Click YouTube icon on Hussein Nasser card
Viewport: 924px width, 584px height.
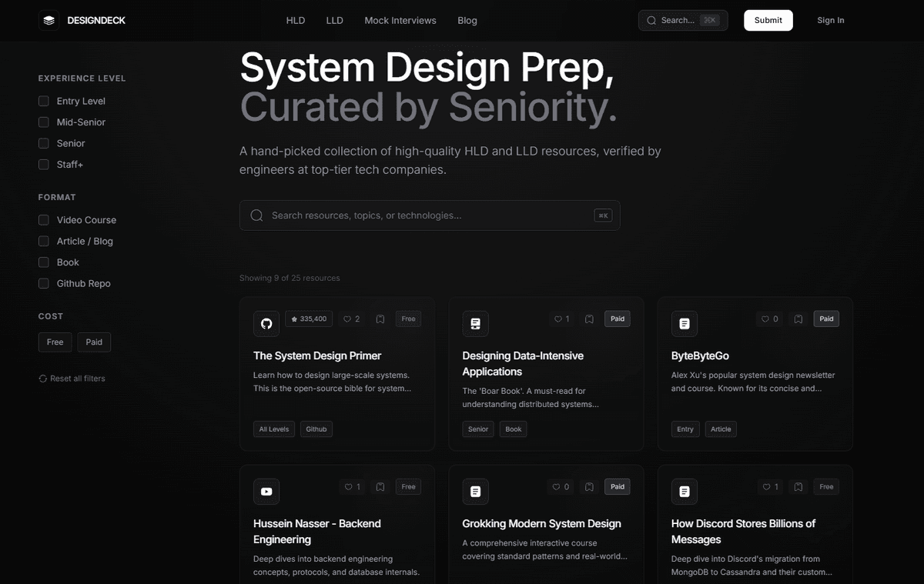266,491
